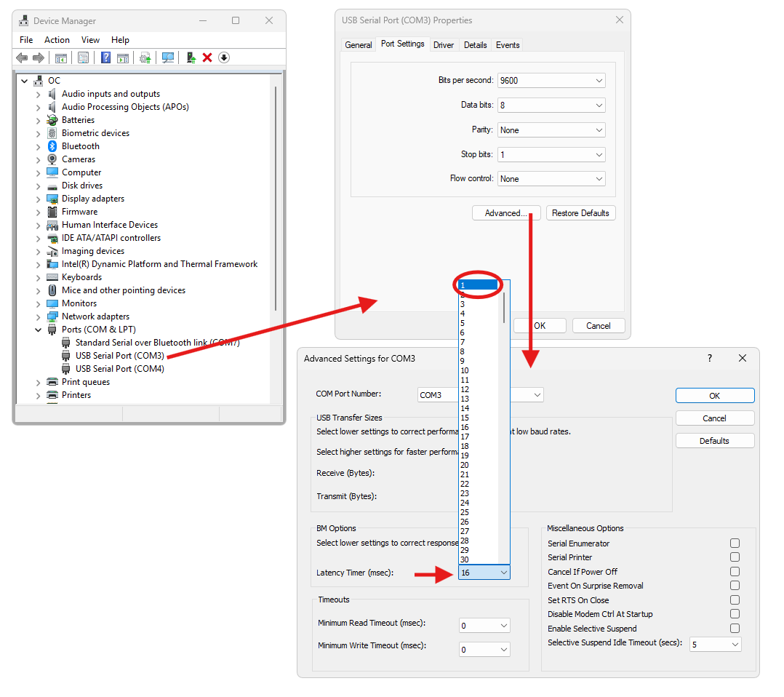Click the Advanced... button
Screen dimensions: 784x697
(x=506, y=213)
